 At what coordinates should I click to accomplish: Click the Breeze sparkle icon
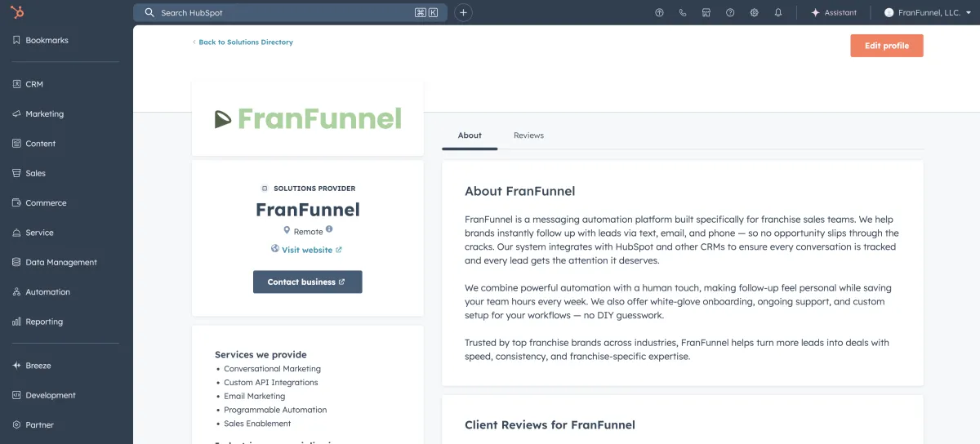click(x=16, y=366)
